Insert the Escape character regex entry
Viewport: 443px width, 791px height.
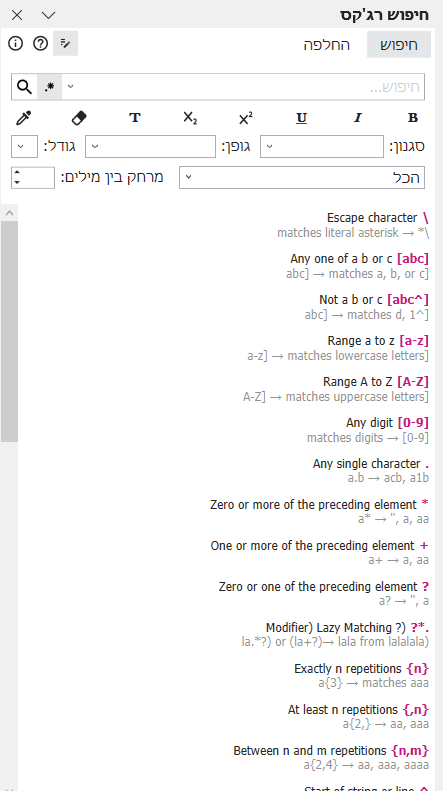point(352,225)
